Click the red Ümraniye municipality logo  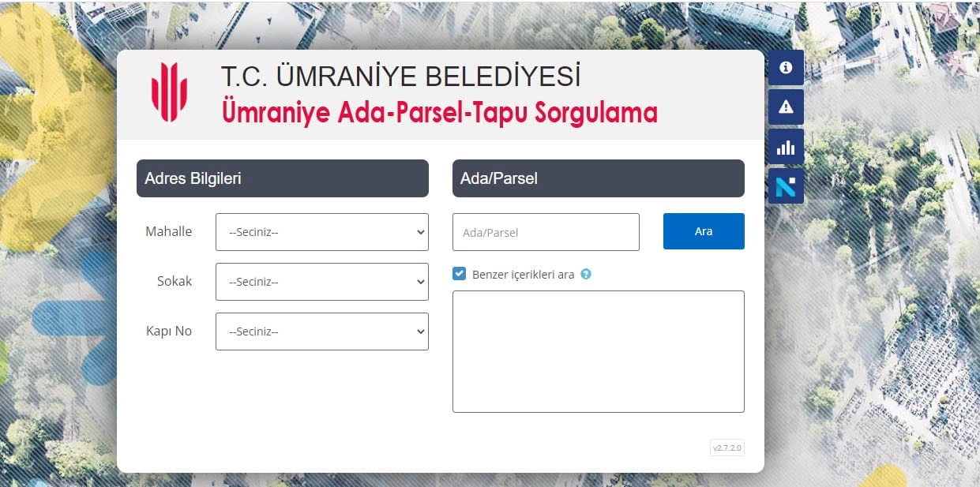coord(169,92)
